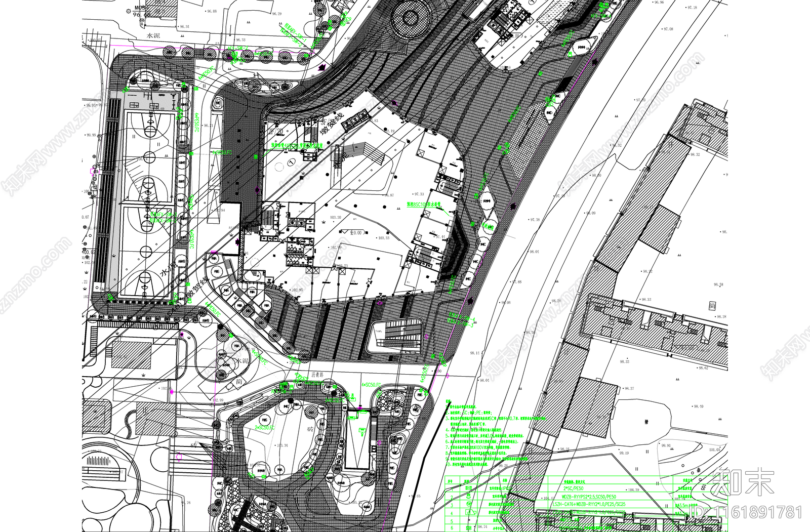
Task: Click the 103.33 elevation value
Action: click(384, 237)
